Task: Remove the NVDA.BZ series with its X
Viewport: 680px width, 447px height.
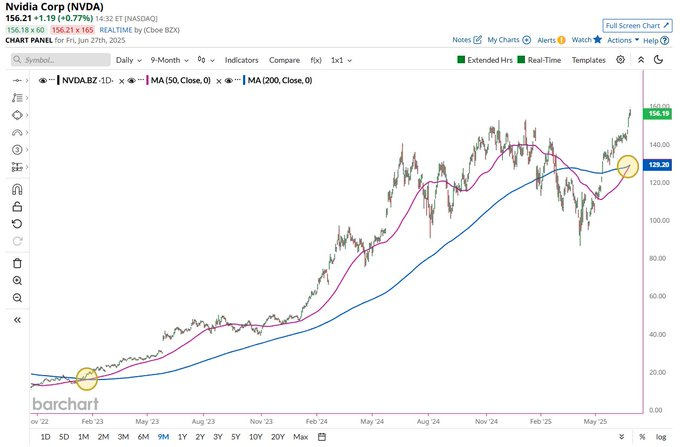Action: coord(122,81)
